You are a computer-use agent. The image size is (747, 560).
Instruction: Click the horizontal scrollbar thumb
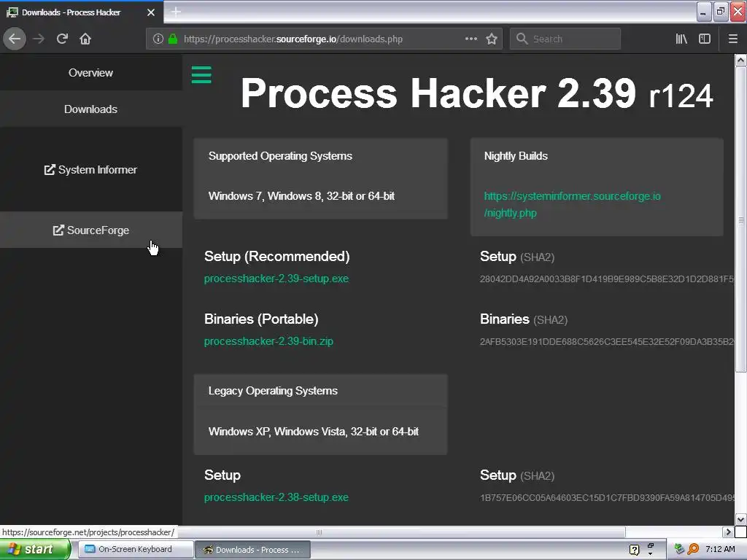tap(320, 532)
